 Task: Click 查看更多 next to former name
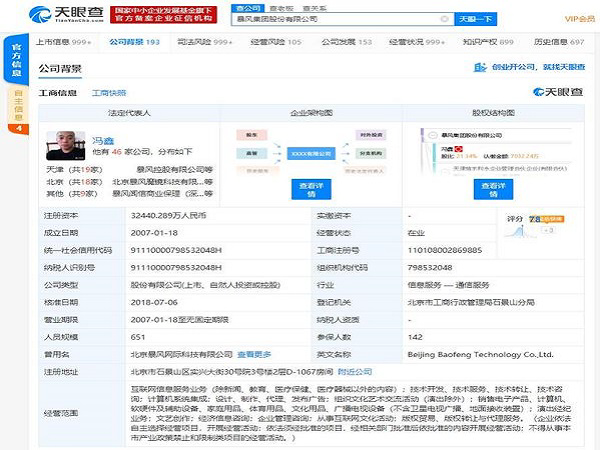tap(254, 354)
